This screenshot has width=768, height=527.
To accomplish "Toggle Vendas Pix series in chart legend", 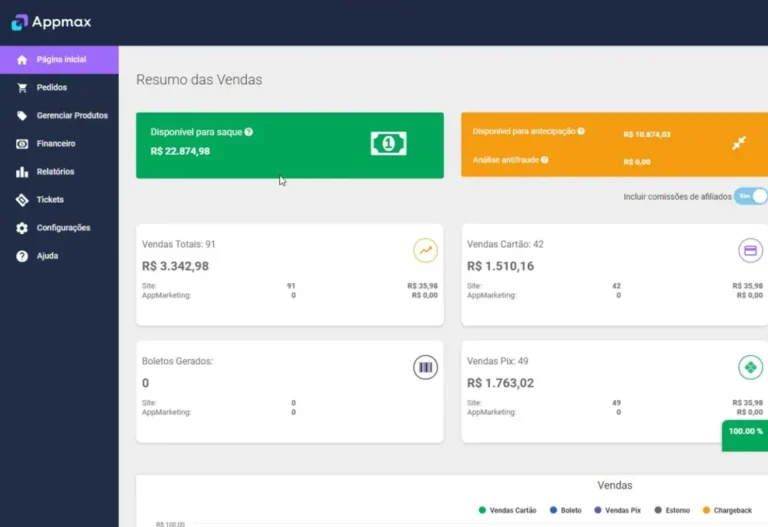I will pos(617,510).
